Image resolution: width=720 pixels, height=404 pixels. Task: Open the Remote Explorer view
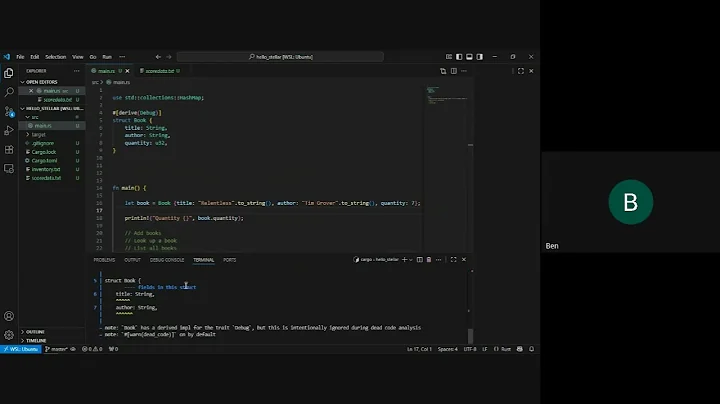tap(9, 169)
